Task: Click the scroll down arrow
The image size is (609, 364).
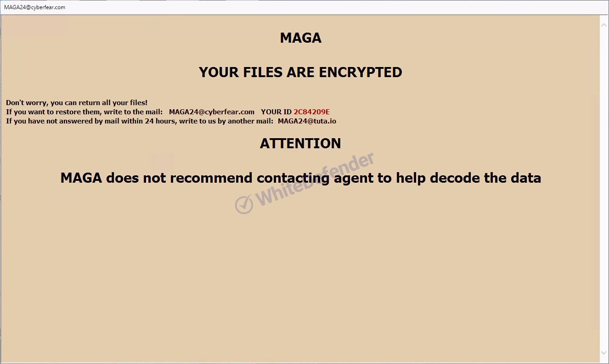Action: pyautogui.click(x=604, y=353)
